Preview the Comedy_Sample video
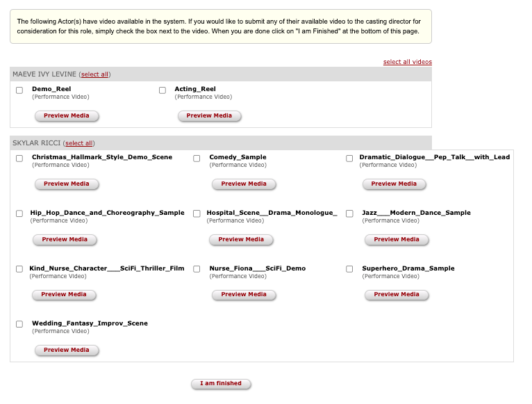This screenshot has width=532, height=404. coord(244,184)
